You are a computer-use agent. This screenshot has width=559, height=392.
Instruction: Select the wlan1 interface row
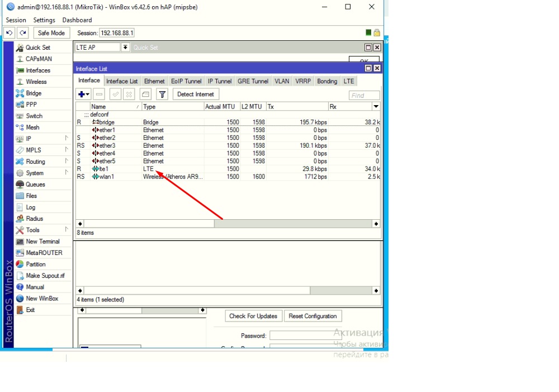228,177
